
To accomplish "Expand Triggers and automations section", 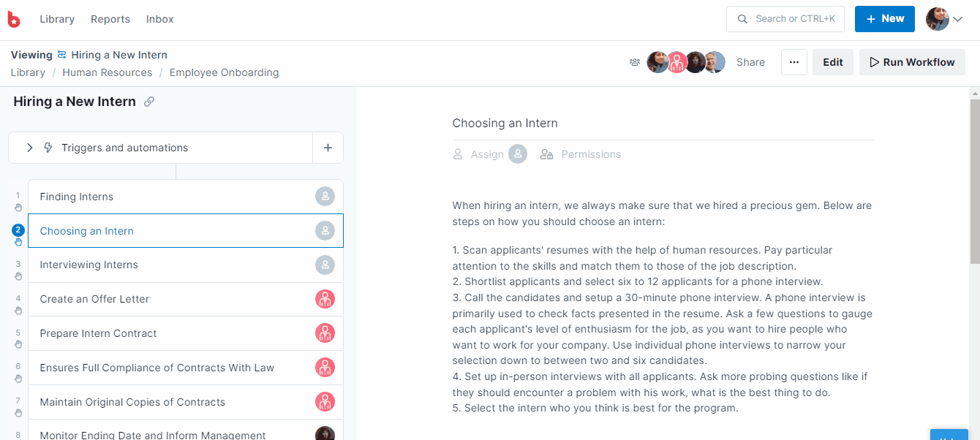I will point(30,148).
